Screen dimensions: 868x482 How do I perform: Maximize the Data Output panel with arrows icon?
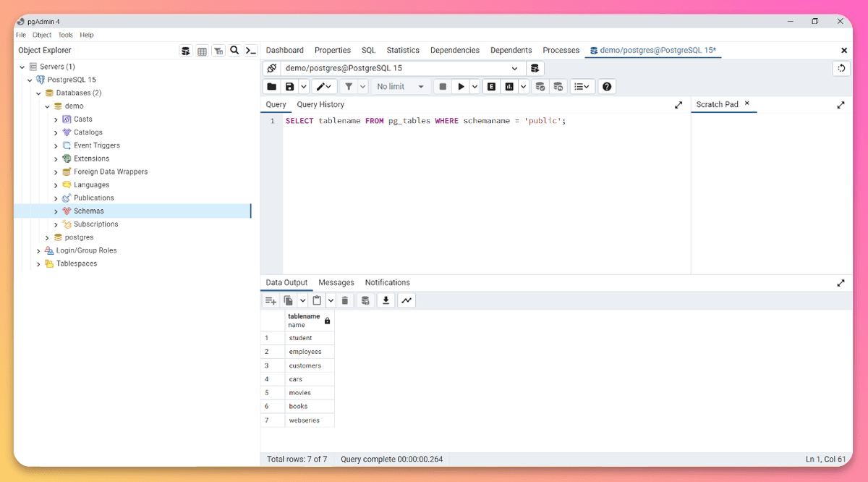[x=841, y=283]
